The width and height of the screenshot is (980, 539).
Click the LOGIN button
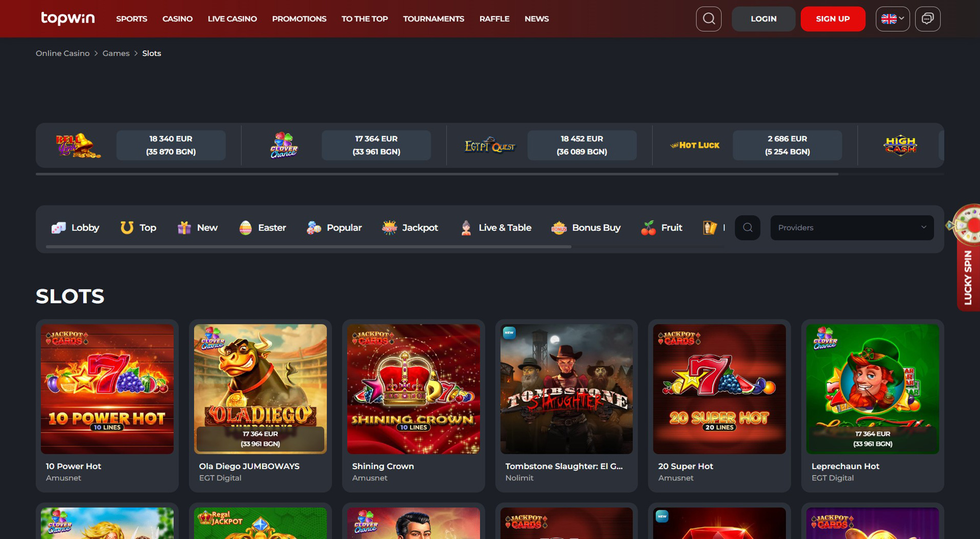763,19
